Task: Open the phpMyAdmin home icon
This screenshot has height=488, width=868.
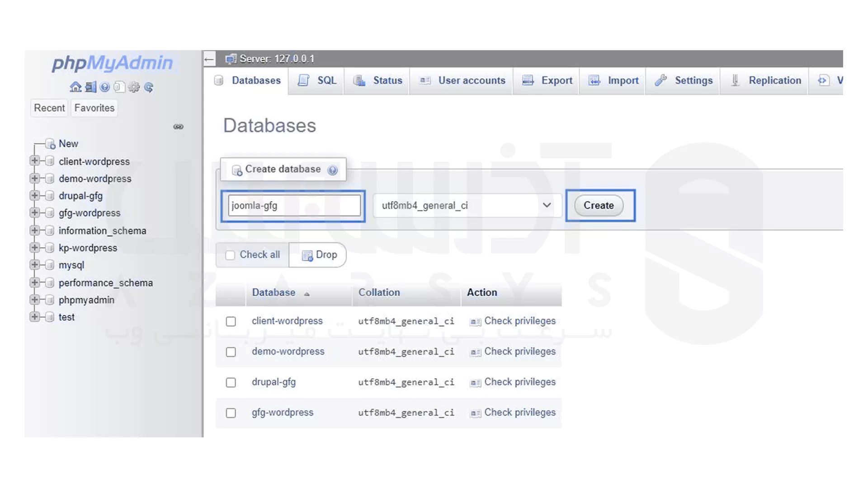Action: 75,87
